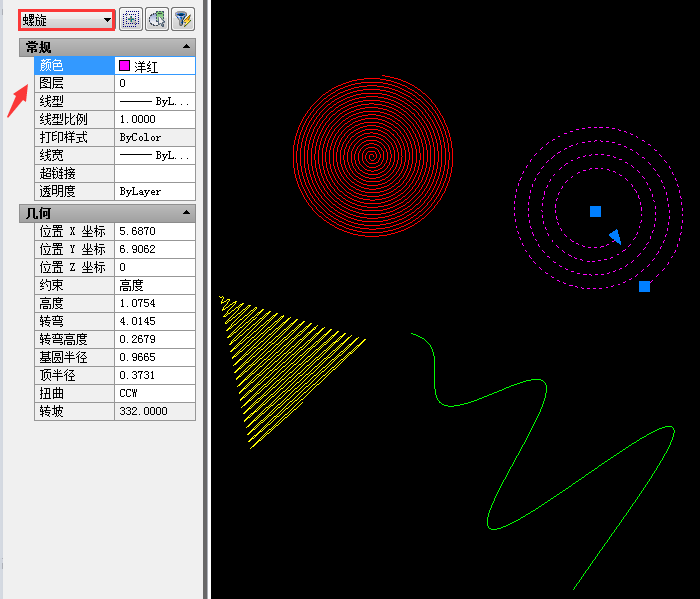Click the Select Objects icon
Screen dimensions: 700x599
coord(157,19)
